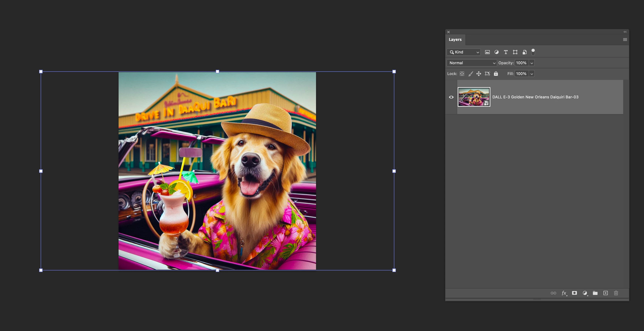This screenshot has width=644, height=331.
Task: Click the lock image pixels brush icon
Action: [x=470, y=73]
